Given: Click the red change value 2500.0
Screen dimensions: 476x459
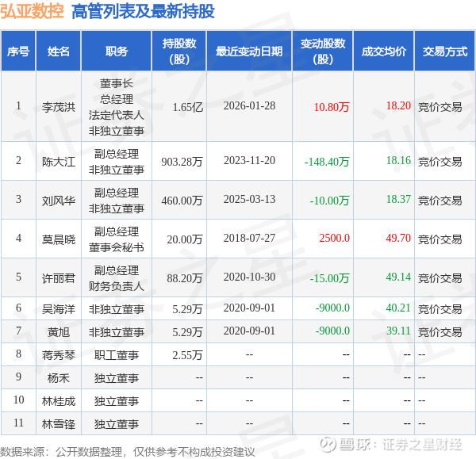Looking at the screenshot, I should pyautogui.click(x=334, y=238).
